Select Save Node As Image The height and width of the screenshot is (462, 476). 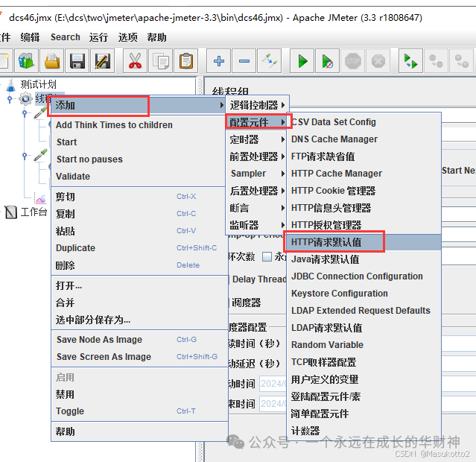pyautogui.click(x=139, y=339)
